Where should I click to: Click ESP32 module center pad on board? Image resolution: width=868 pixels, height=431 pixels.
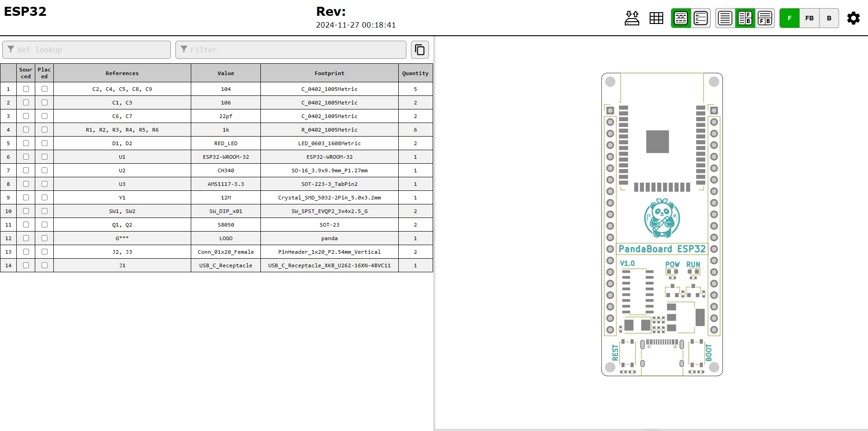(657, 142)
